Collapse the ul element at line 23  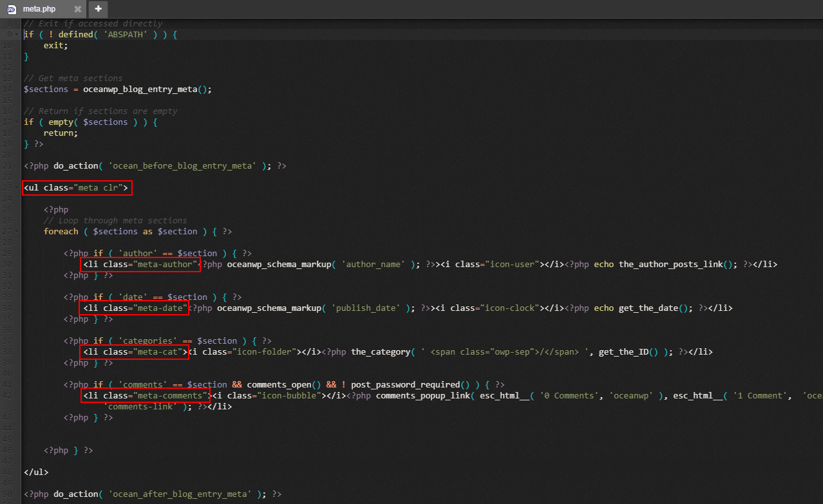[x=18, y=188]
